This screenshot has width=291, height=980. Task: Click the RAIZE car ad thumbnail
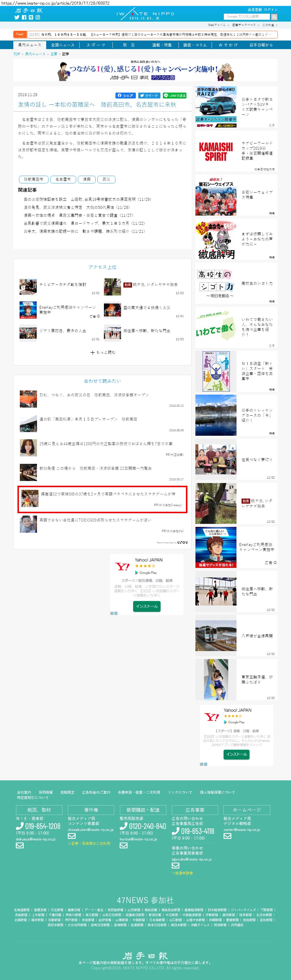coord(216,107)
